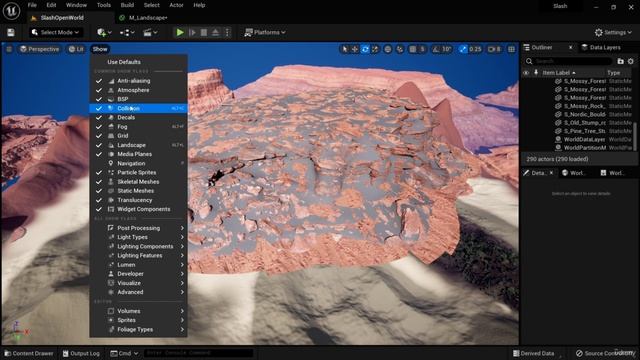Focus the Outliner search field
The width and height of the screenshot is (640, 360).
click(x=569, y=61)
